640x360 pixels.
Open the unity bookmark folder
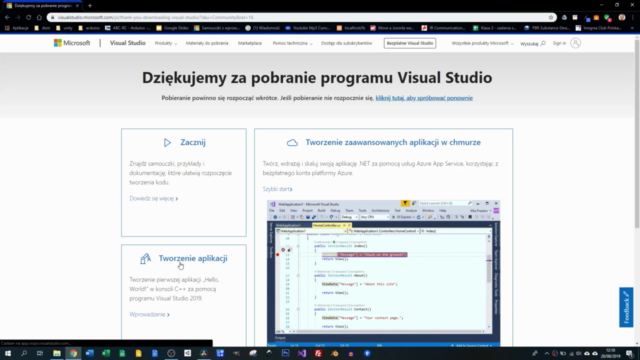(64, 28)
